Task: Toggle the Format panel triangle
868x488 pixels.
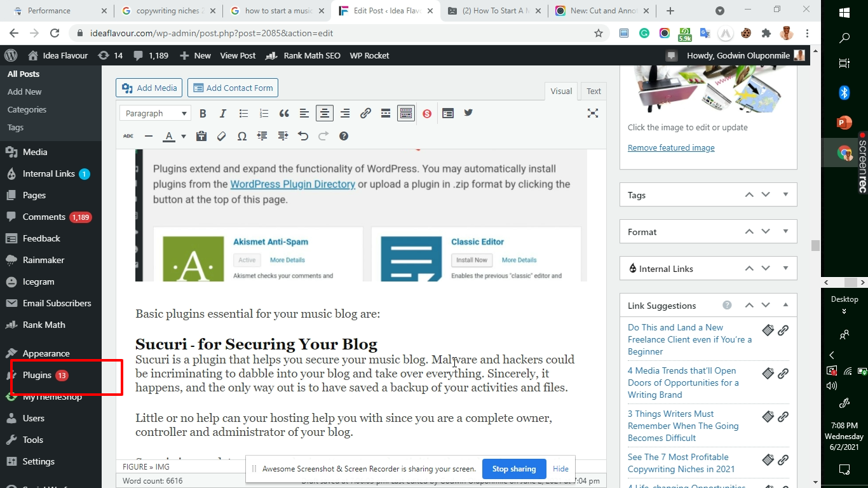Action: tap(786, 231)
